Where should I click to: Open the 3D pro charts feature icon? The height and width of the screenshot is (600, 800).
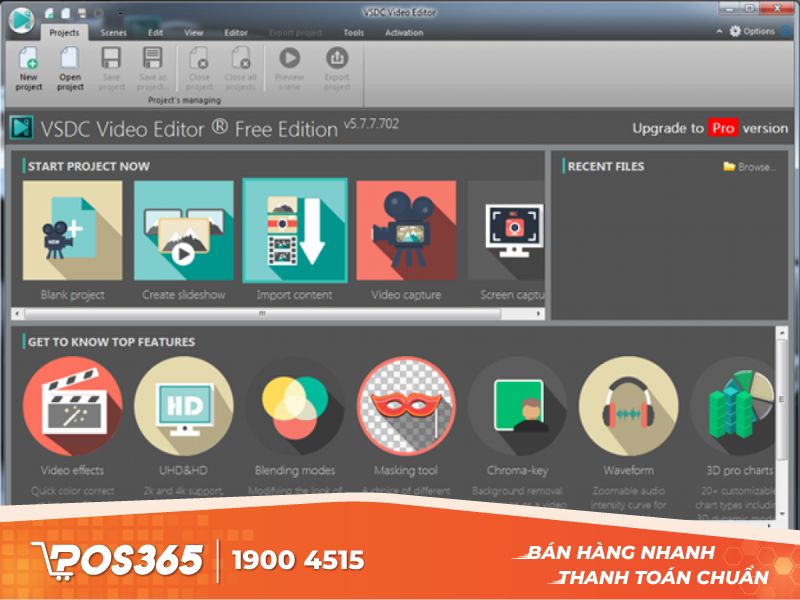[733, 406]
